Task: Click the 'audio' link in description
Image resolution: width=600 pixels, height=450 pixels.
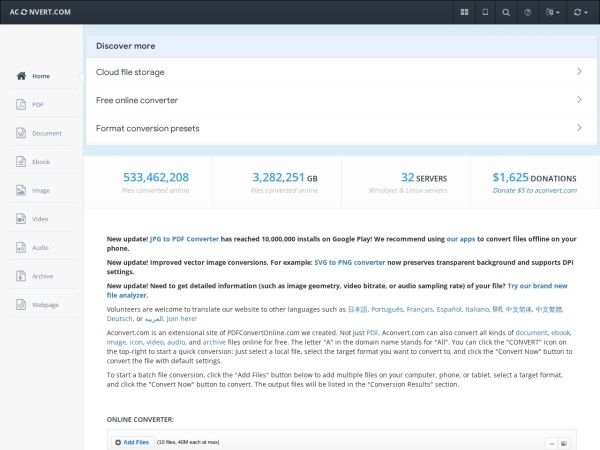Action: [176, 342]
